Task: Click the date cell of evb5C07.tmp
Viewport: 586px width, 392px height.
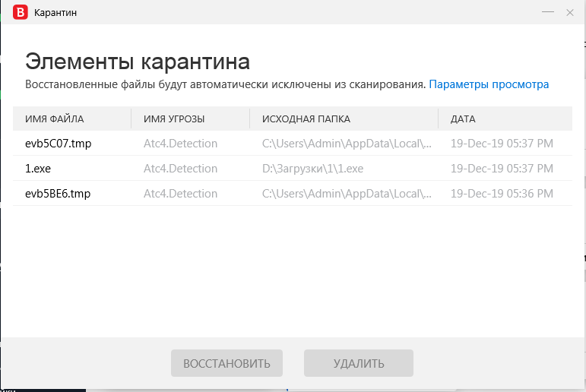Action: (502, 143)
